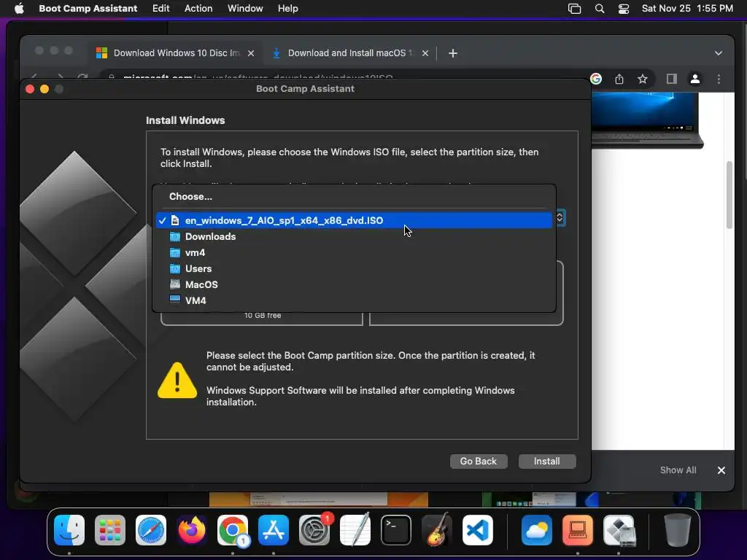This screenshot has height=560, width=747.
Task: Click the date and time in menu bar
Action: (x=687, y=9)
